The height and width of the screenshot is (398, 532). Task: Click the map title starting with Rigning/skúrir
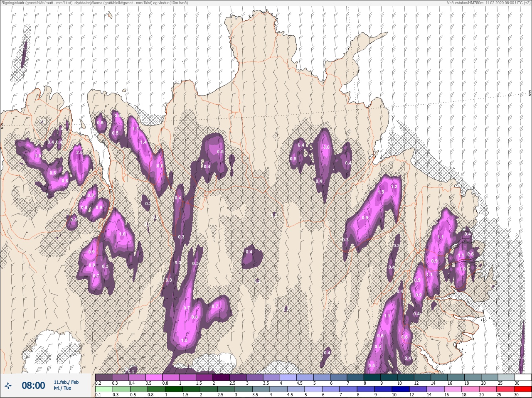point(94,3)
